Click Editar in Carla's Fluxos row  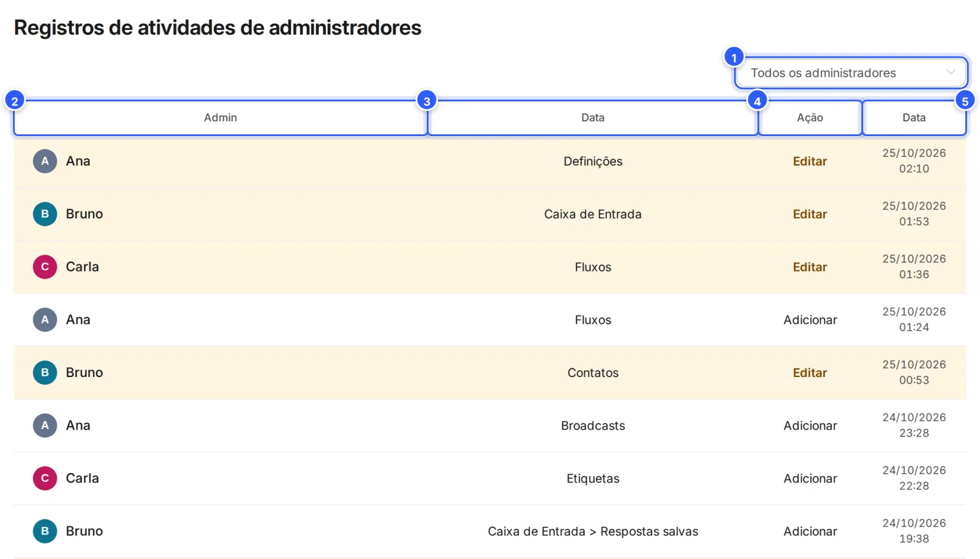point(810,267)
